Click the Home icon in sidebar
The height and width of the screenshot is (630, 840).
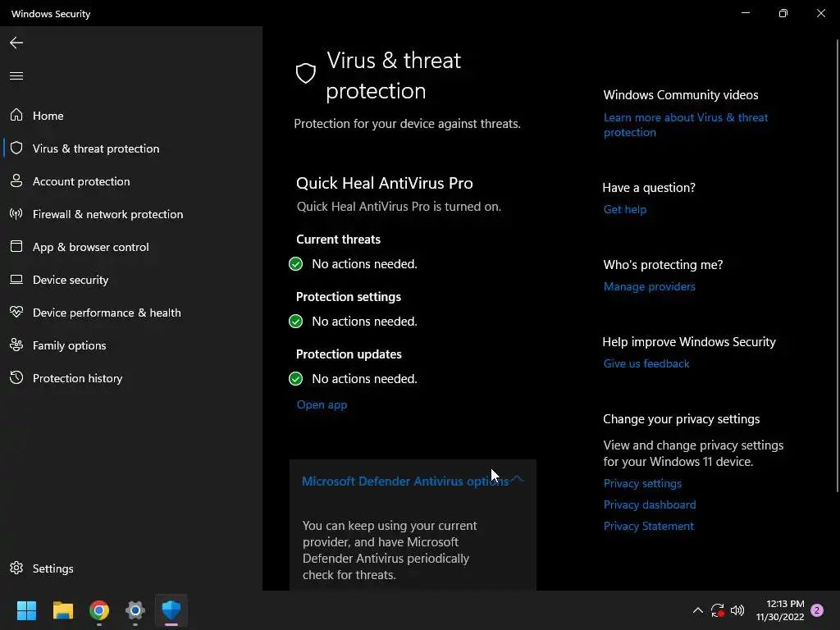16,116
